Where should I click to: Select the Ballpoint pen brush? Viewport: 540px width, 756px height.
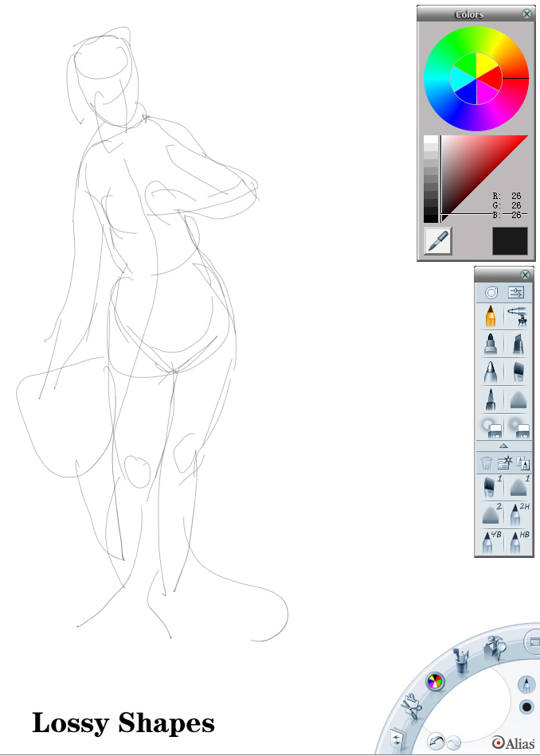pos(491,372)
